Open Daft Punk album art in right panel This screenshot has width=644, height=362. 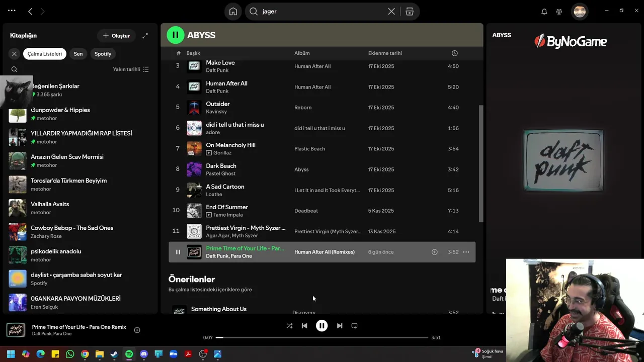(x=563, y=160)
